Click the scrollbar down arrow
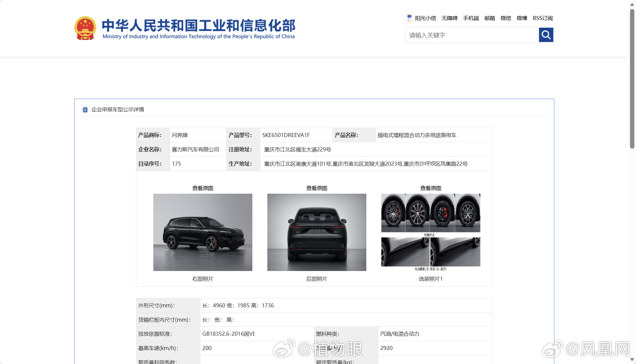 (x=632, y=360)
